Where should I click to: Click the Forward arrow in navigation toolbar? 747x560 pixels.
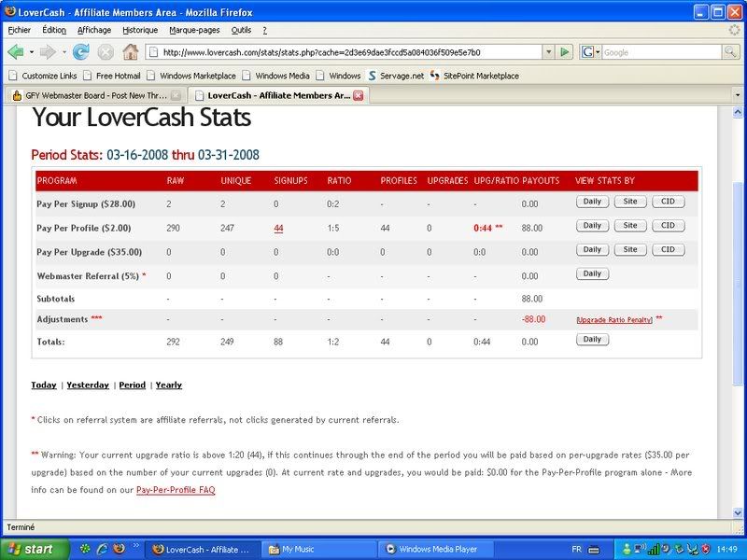(x=48, y=52)
